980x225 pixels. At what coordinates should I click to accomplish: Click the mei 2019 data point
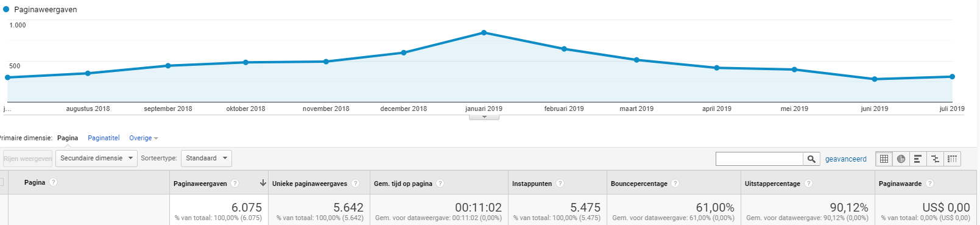point(794,70)
